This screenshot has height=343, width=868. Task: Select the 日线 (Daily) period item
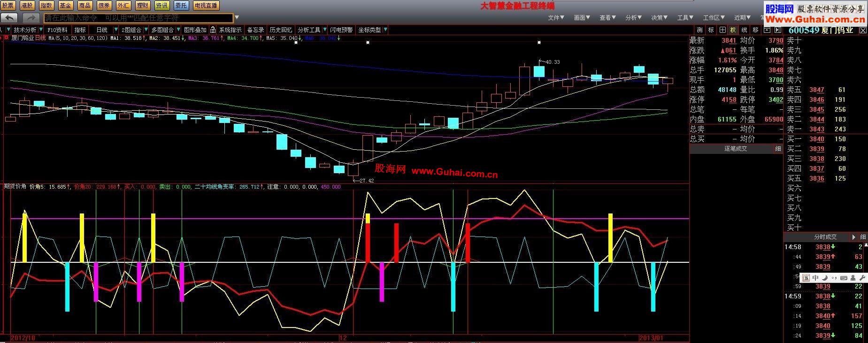[x=102, y=30]
